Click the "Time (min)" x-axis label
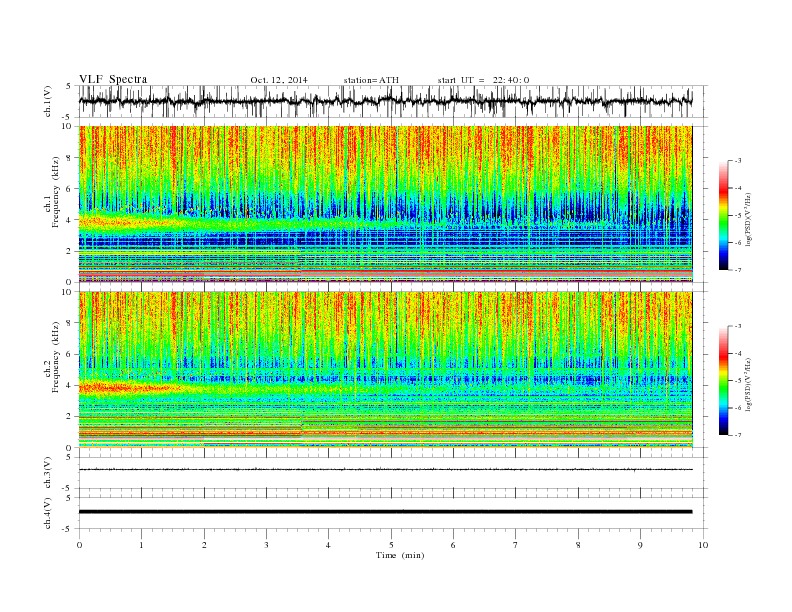Image resolution: width=792 pixels, height=612 pixels. click(x=400, y=555)
